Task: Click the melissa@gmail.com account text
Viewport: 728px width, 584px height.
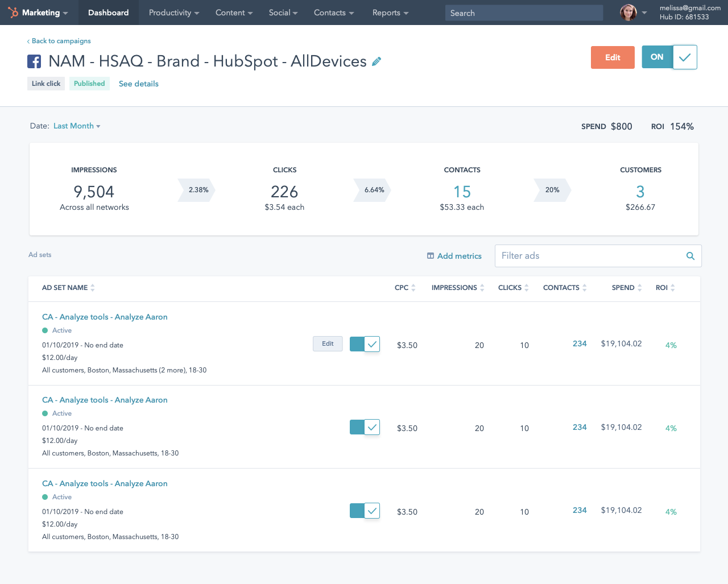Action: [x=690, y=8]
